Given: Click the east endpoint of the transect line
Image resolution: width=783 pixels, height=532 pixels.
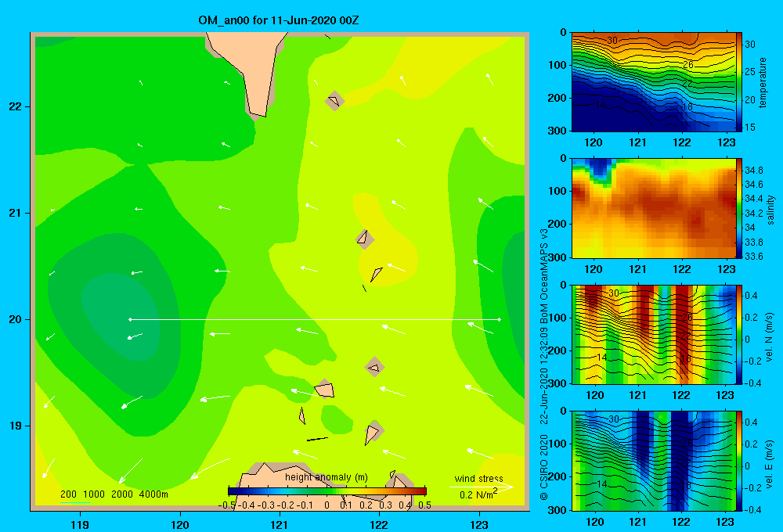Looking at the screenshot, I should click(x=499, y=319).
